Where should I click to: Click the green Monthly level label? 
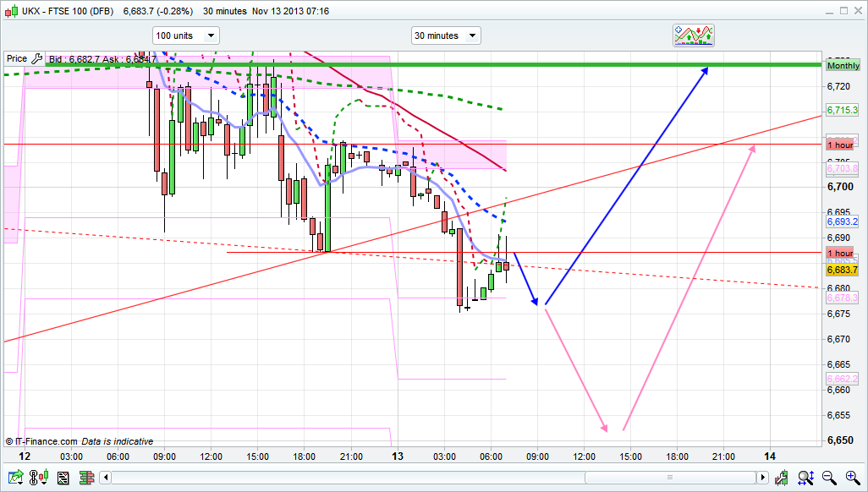(x=843, y=65)
